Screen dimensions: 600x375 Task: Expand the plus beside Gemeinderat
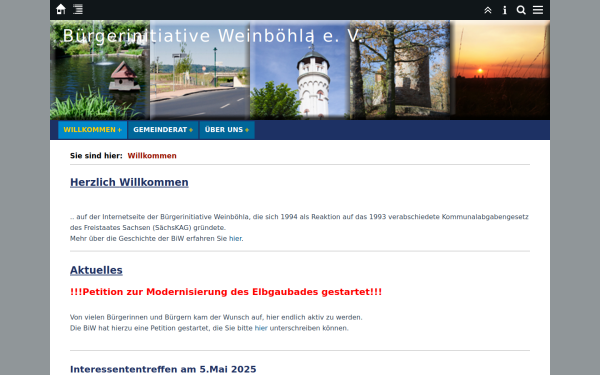(x=191, y=130)
